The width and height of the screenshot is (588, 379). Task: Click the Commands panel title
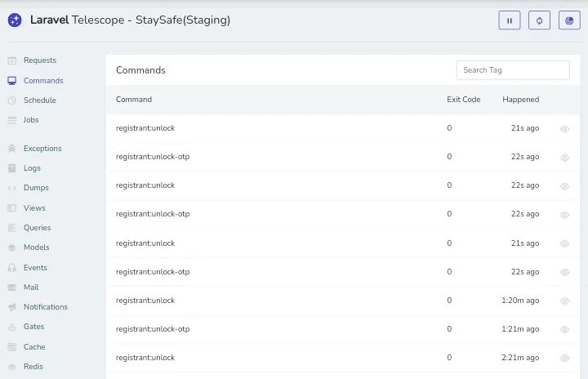140,70
